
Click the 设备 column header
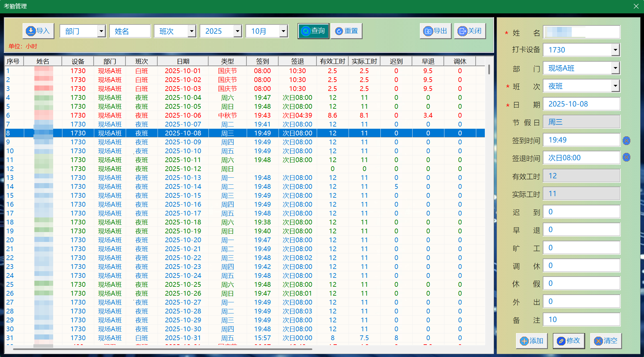coord(78,61)
